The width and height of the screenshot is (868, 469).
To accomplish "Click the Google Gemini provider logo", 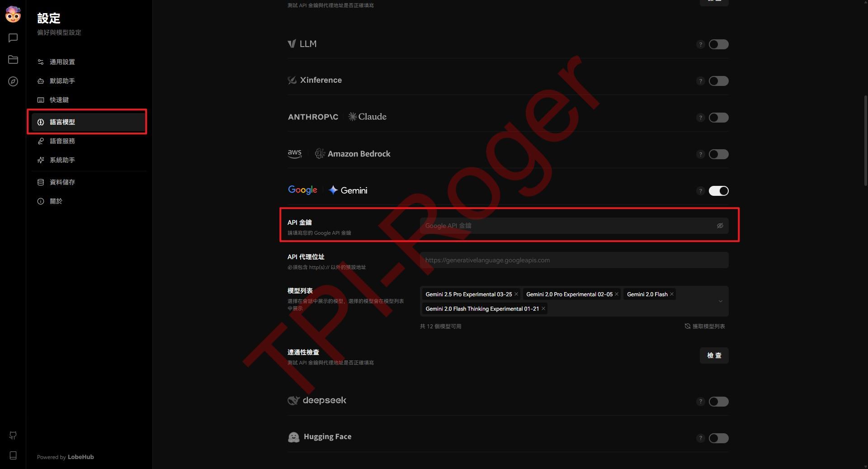I will (x=328, y=190).
